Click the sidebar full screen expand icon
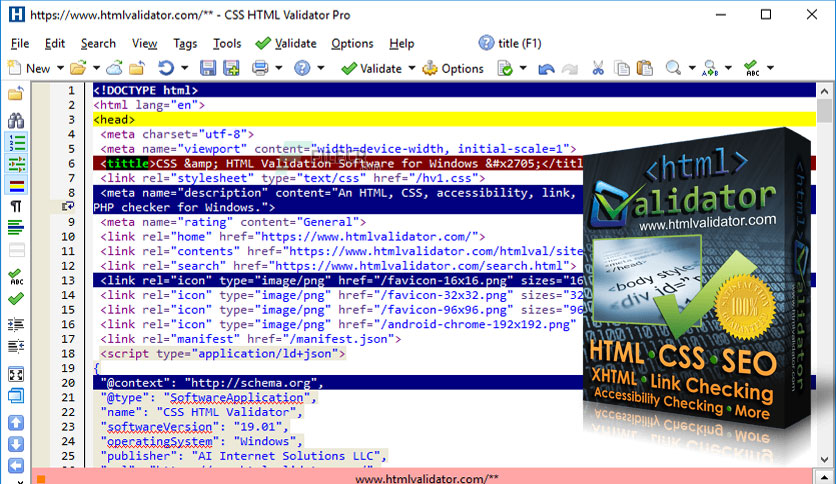The width and height of the screenshot is (836, 484). 16,375
